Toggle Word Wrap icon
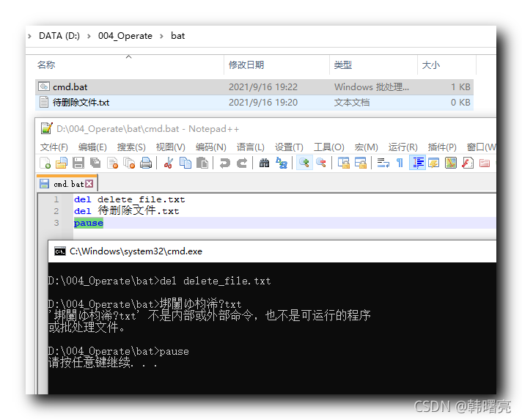 pyautogui.click(x=383, y=163)
